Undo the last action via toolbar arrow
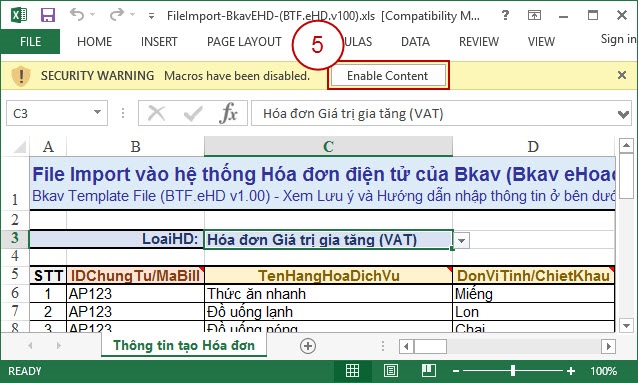This screenshot has height=383, width=638. 77,15
